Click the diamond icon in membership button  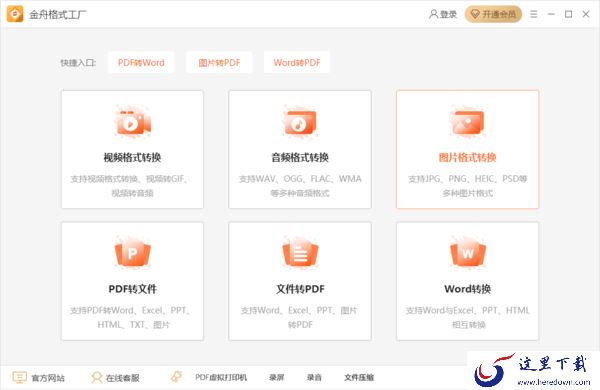click(x=474, y=14)
